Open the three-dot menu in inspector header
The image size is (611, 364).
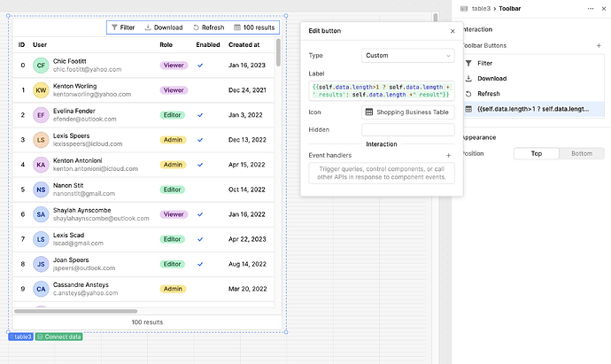592,9
